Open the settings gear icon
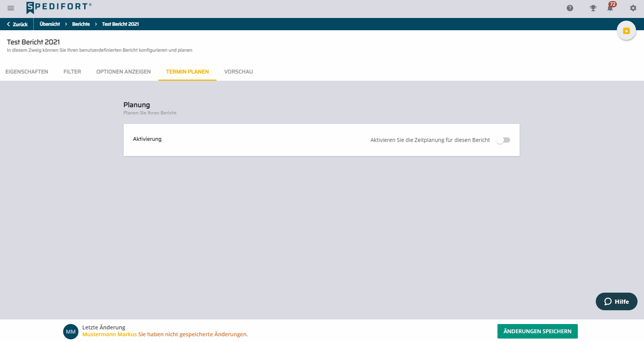The width and height of the screenshot is (644, 342). point(633,8)
